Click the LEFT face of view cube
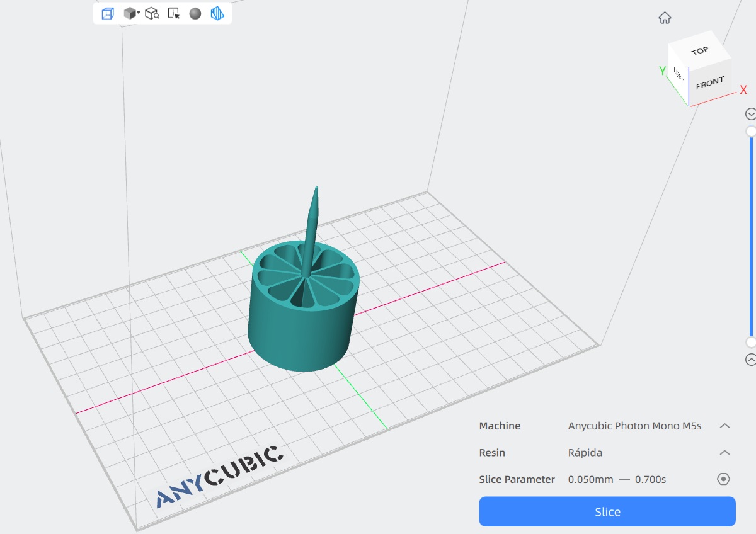756x534 pixels. [x=679, y=75]
